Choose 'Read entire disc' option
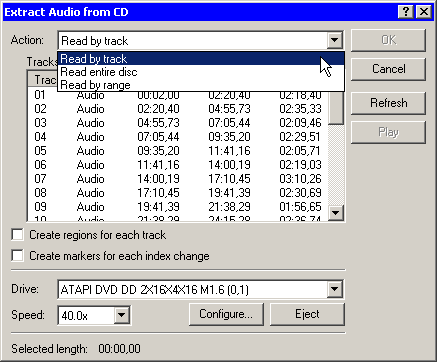Viewport: 437px width, 362px height. (201, 72)
